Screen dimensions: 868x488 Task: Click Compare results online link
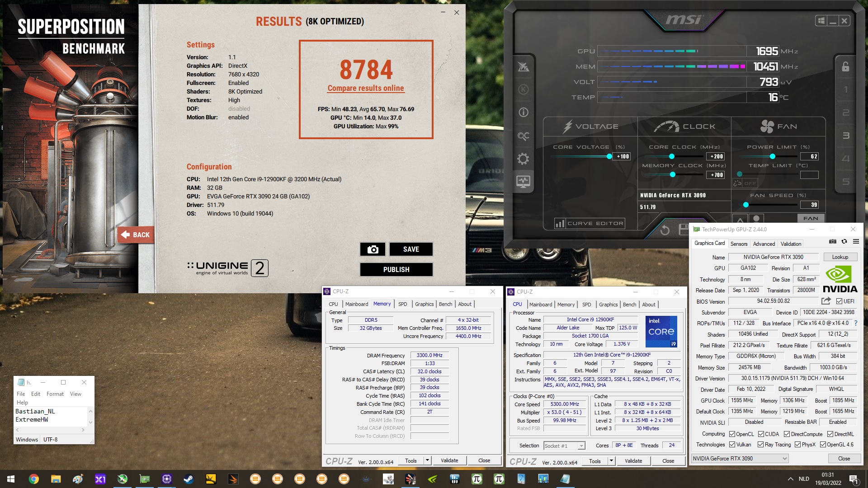[x=366, y=89]
